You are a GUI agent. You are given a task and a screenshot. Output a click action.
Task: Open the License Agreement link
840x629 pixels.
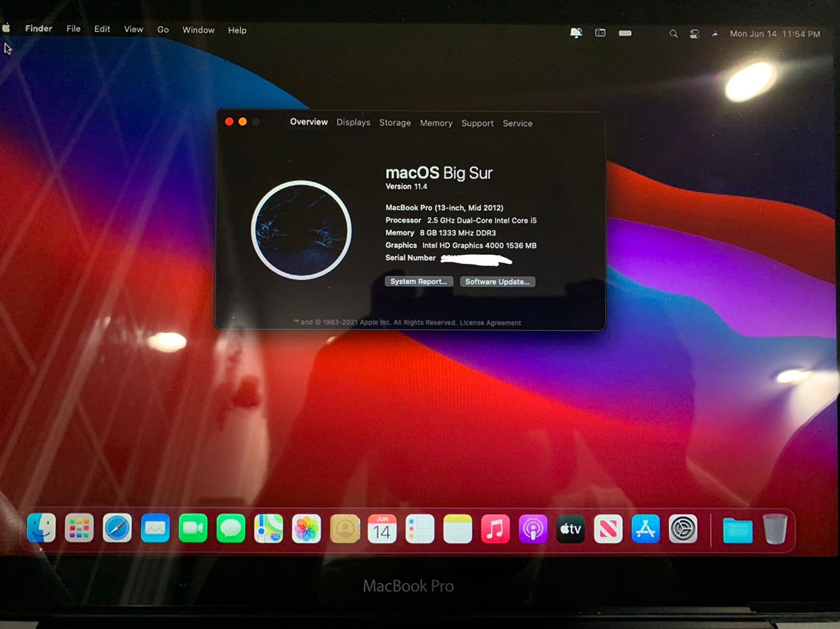490,323
